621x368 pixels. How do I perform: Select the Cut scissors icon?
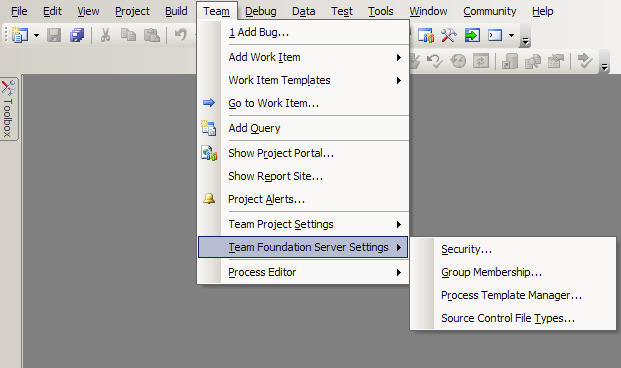pyautogui.click(x=105, y=35)
